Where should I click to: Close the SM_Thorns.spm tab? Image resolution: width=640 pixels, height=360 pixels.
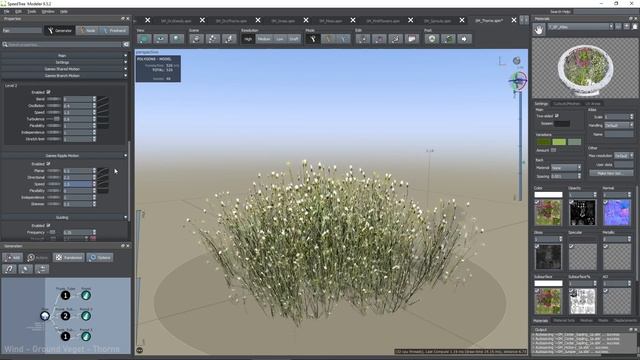tap(514, 20)
